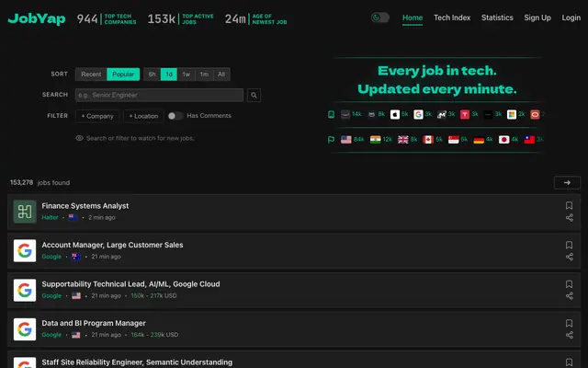Screen dimensions: 588x368
Task: Click the countries row flag icon
Action: tap(331, 140)
